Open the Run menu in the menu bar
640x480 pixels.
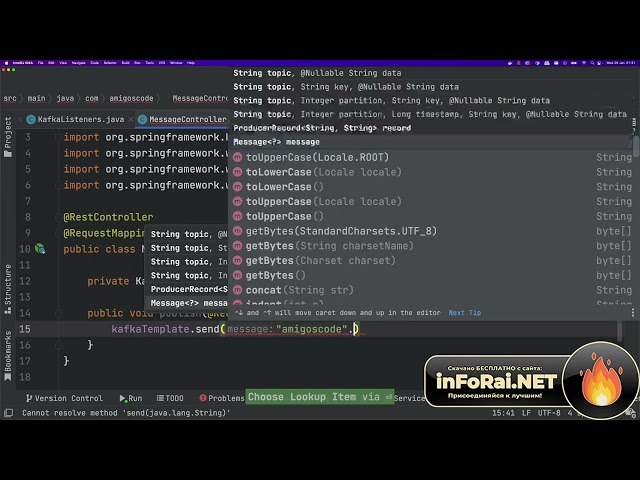[138, 63]
